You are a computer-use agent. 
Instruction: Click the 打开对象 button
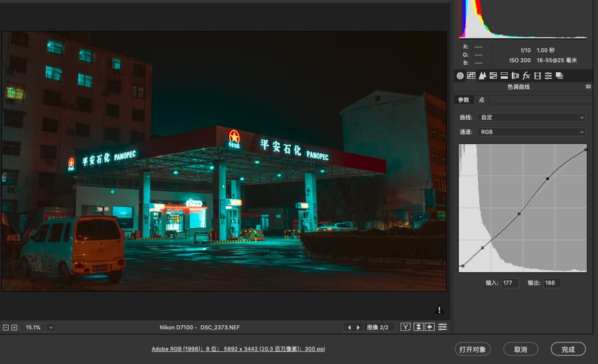tap(472, 349)
